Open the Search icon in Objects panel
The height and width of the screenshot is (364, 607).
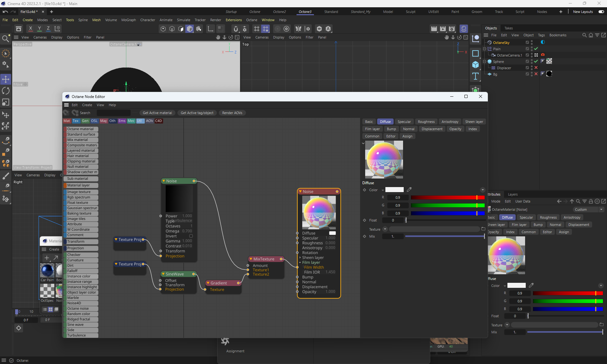(584, 35)
